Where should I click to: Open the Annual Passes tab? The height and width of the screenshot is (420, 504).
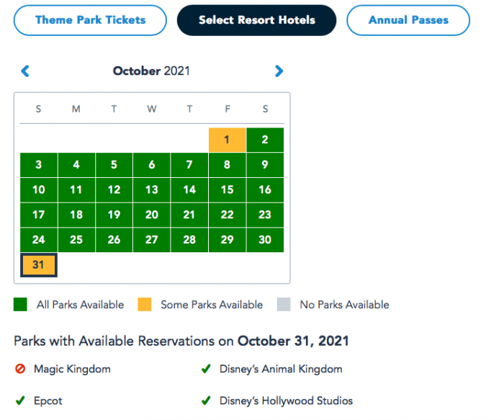pos(408,20)
